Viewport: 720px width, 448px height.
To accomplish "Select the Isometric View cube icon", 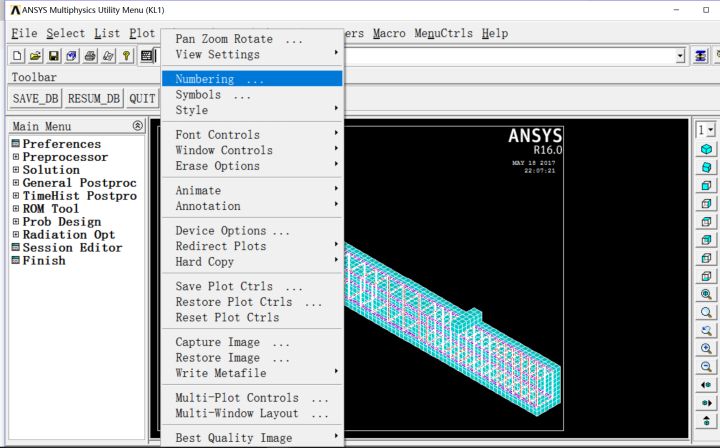I will pos(706,149).
